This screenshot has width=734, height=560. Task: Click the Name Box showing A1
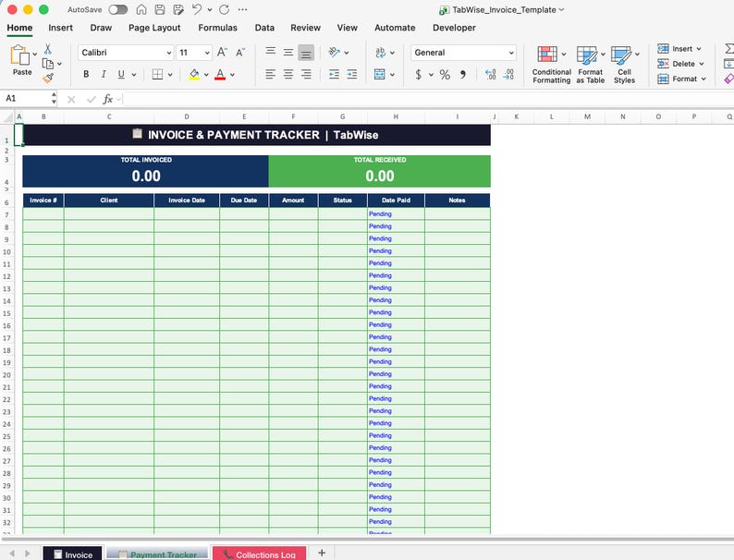click(x=26, y=98)
